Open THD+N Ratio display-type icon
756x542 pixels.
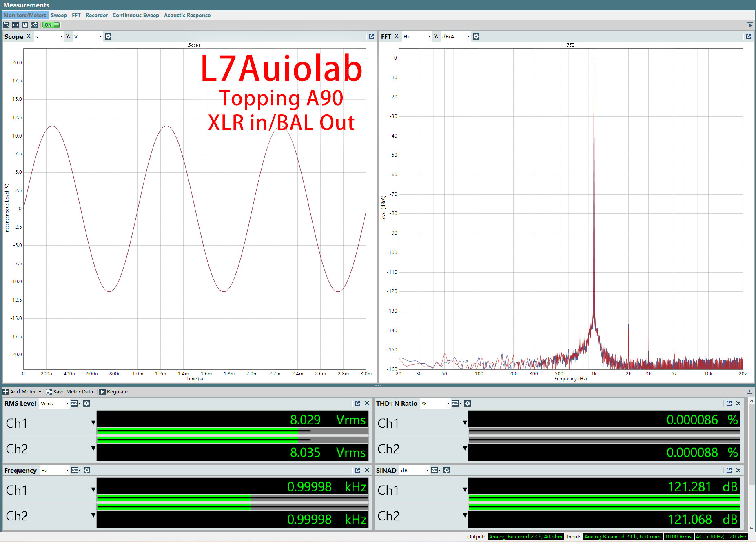tap(457, 403)
